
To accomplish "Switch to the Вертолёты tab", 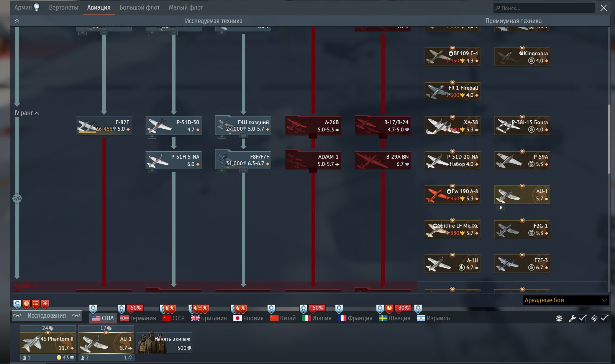I will [x=63, y=8].
